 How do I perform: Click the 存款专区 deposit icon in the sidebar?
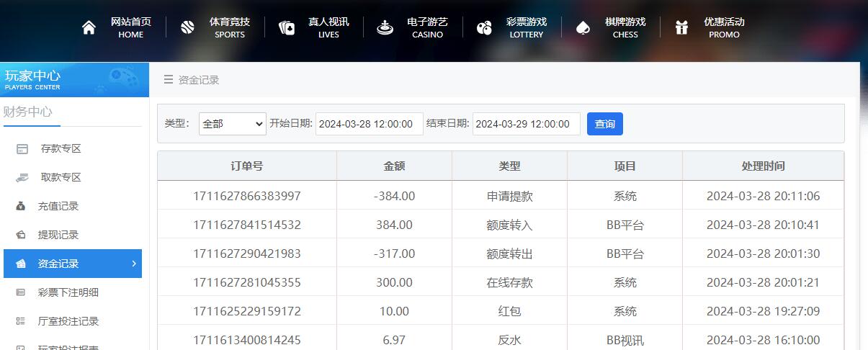point(22,149)
